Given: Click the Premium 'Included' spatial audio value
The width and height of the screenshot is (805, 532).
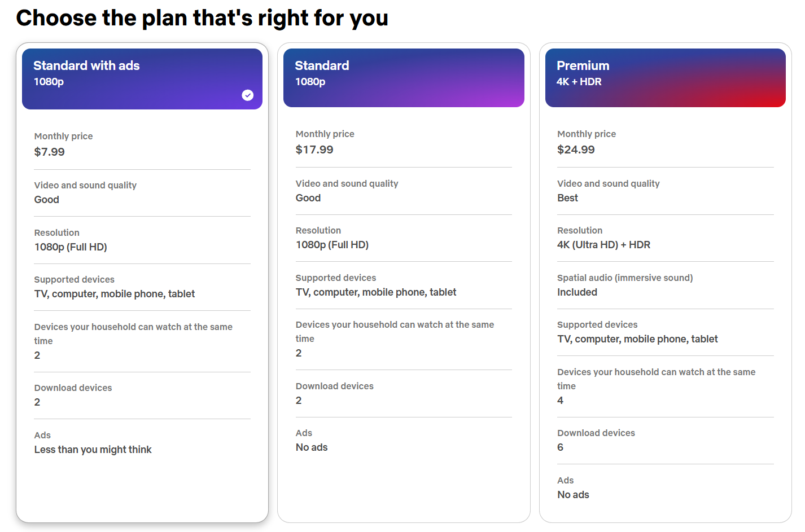Looking at the screenshot, I should [577, 292].
